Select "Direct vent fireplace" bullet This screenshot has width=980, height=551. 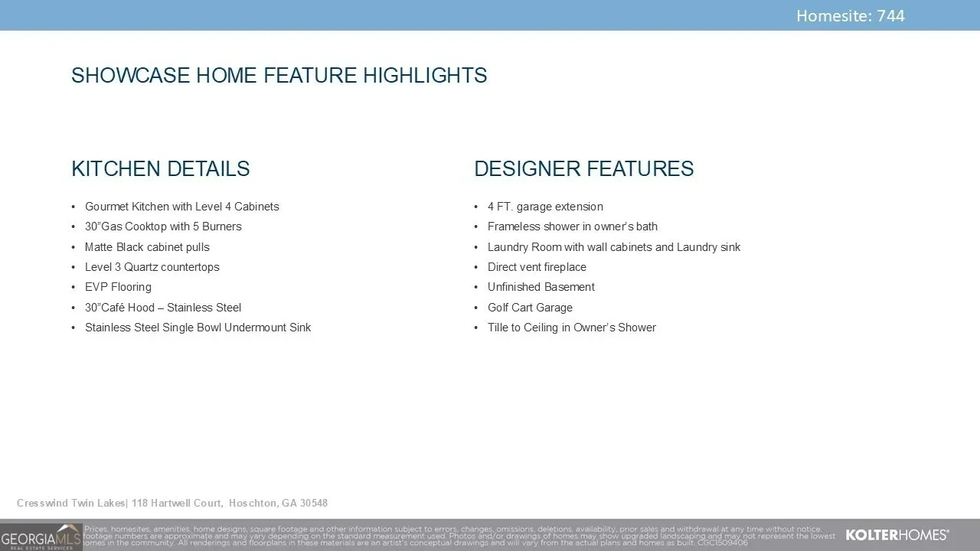click(537, 267)
